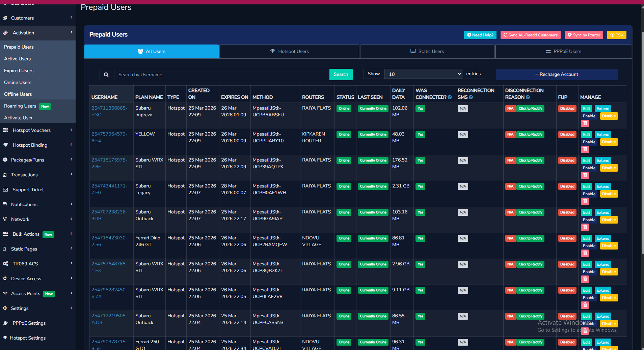Screen dimensions: 644x350
Task: Enable the account of user 254743441171-7:F0
Action: point(589,194)
